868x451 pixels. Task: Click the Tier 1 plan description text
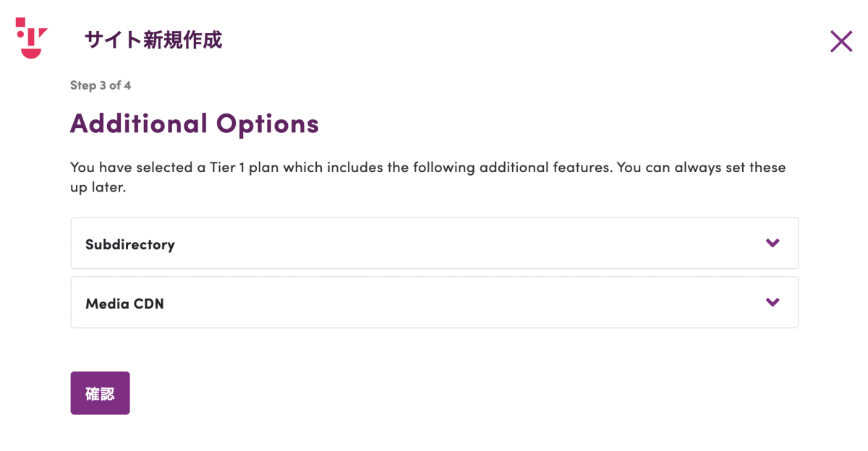click(x=427, y=177)
